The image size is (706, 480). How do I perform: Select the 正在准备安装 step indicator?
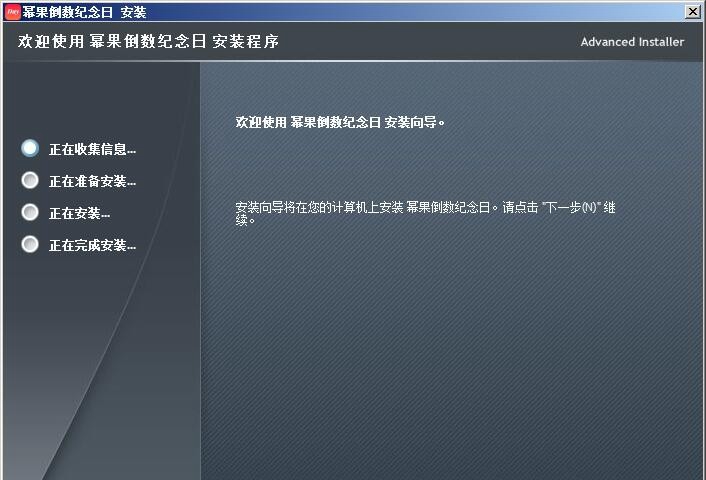click(x=30, y=180)
